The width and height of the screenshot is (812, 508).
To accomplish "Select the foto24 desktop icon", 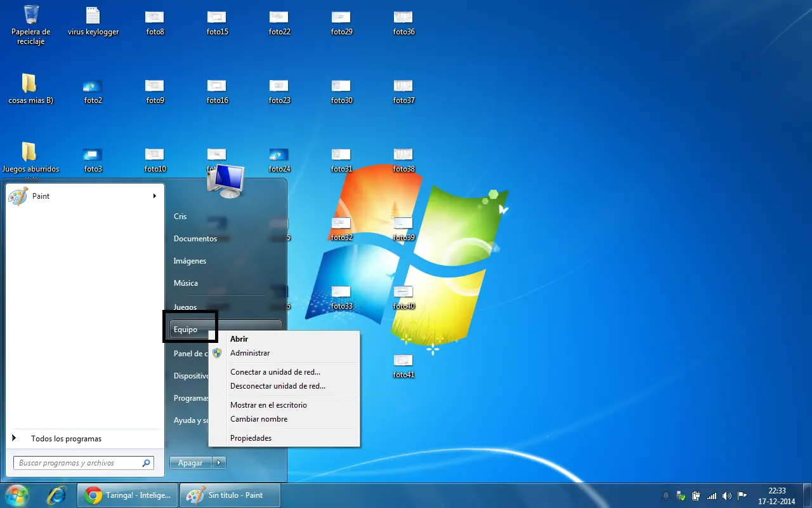I will 279,159.
